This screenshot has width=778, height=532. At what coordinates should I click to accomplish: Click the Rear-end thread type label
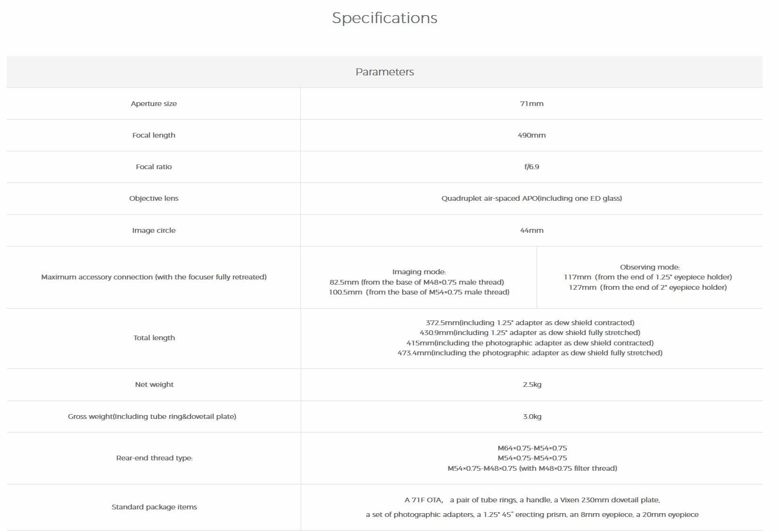(154, 458)
